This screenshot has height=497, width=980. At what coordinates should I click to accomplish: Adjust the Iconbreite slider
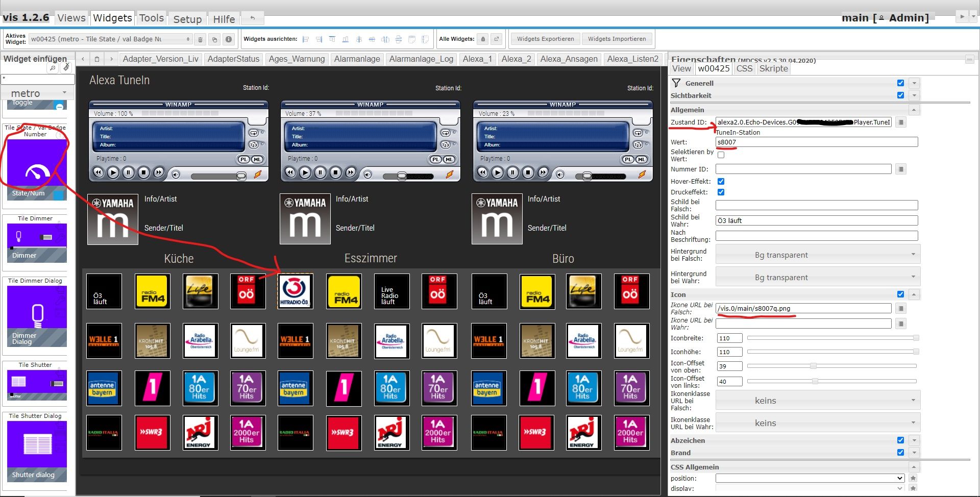[x=832, y=338]
